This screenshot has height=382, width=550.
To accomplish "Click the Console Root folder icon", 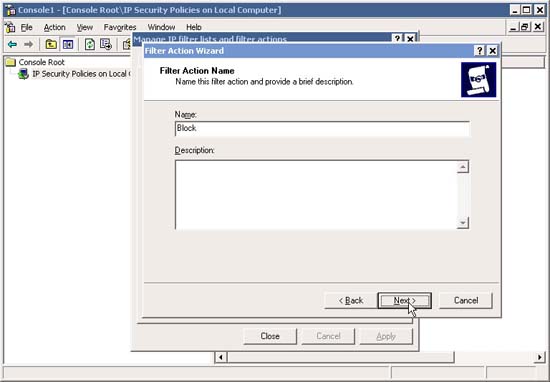I will pos(11,62).
